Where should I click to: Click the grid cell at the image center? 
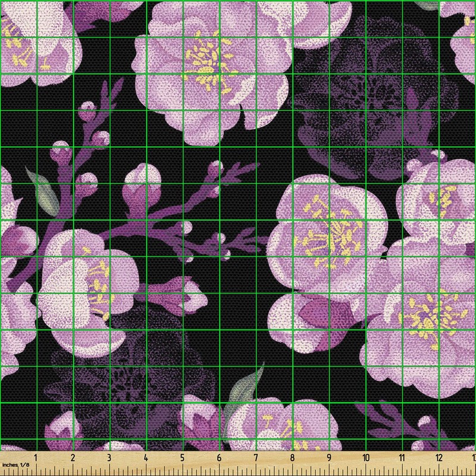(x=238, y=238)
